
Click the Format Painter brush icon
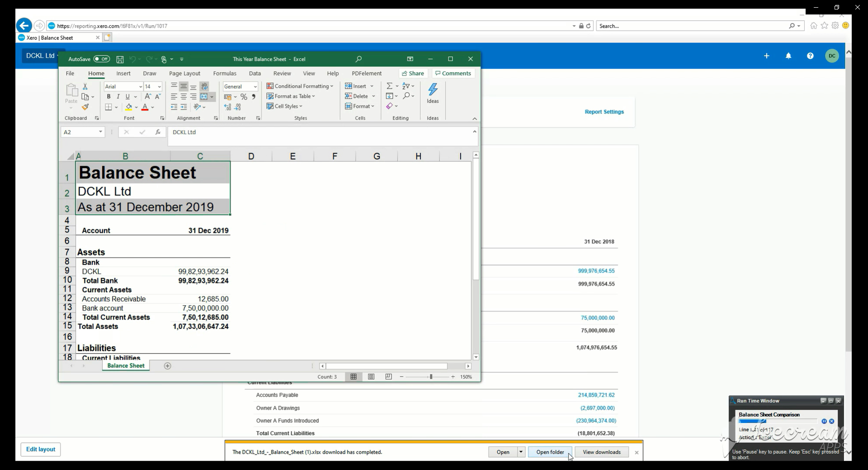85,107
